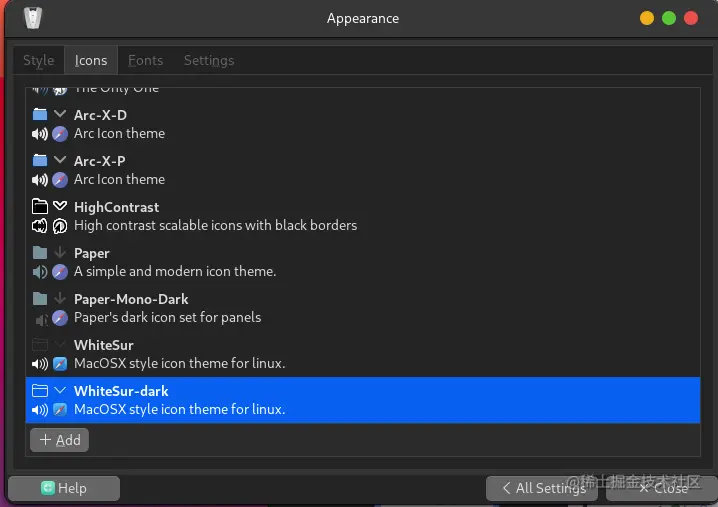
Task: Click the Paper down arrow icon
Action: click(60, 252)
